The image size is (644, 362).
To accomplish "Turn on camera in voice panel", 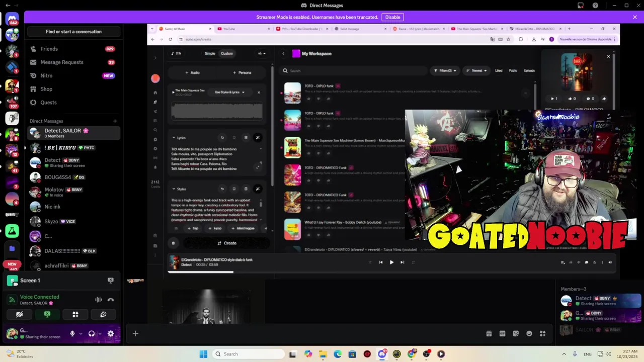I will coord(19,314).
